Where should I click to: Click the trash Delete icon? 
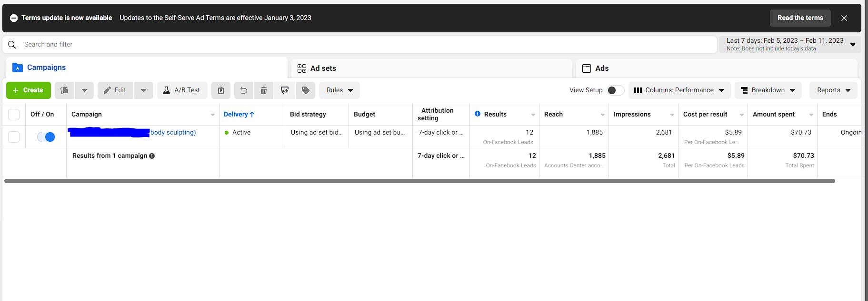(x=264, y=90)
